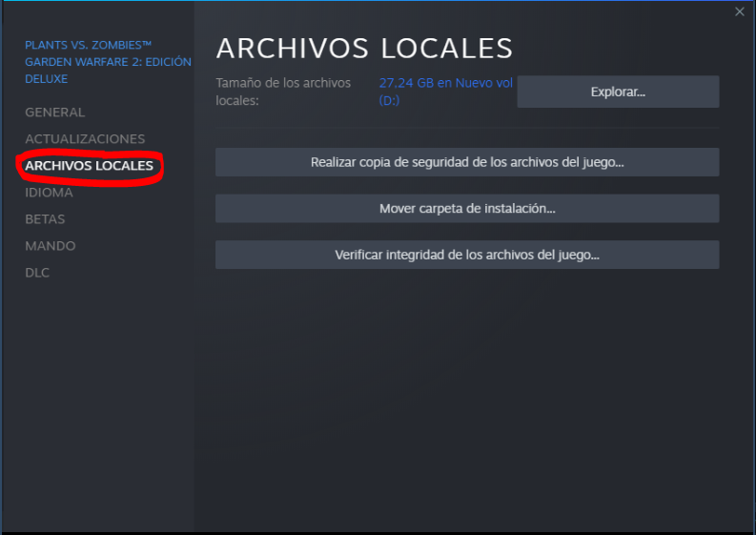Start backup via Realizar copia de seguridad

tap(467, 162)
